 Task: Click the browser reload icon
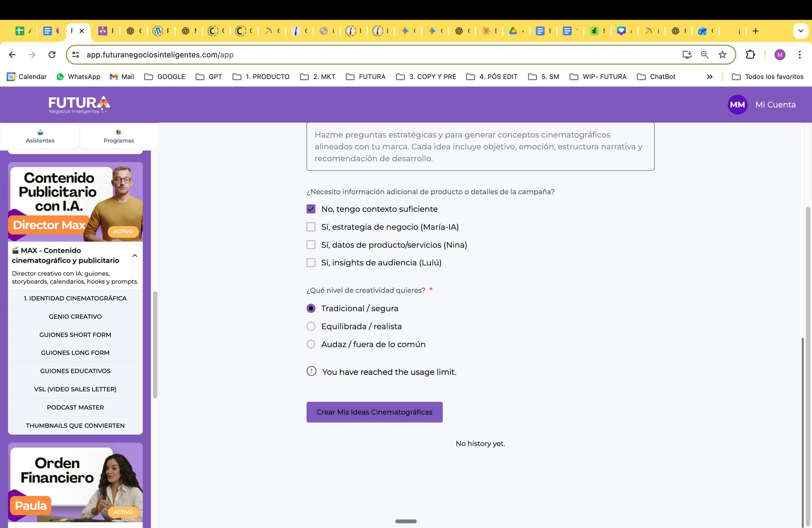click(52, 55)
